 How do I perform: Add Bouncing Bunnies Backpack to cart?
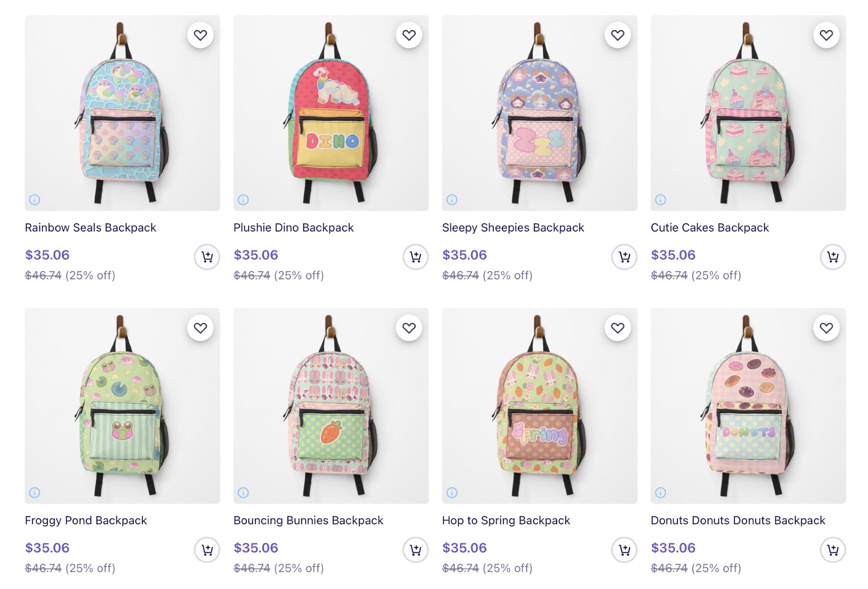[x=416, y=550]
